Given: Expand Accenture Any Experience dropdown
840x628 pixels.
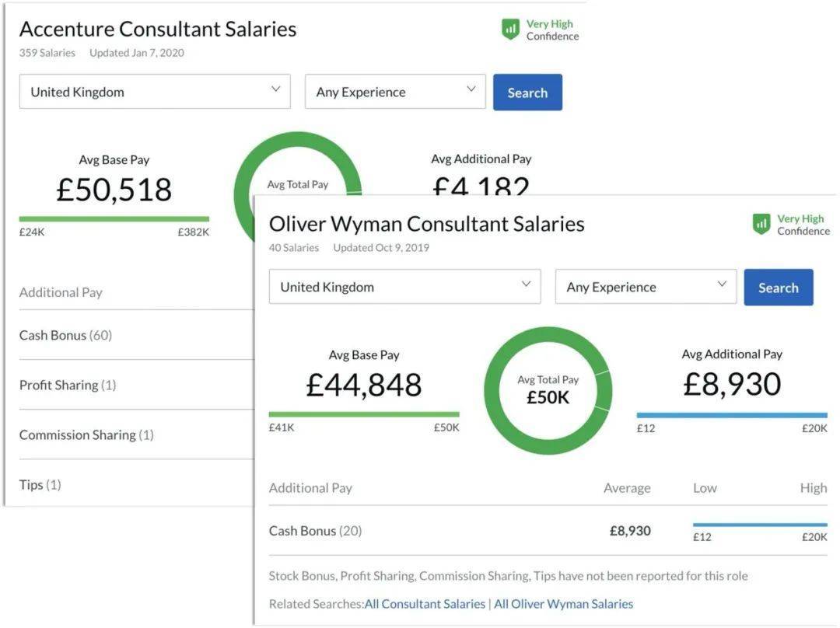Looking at the screenshot, I should pyautogui.click(x=395, y=92).
